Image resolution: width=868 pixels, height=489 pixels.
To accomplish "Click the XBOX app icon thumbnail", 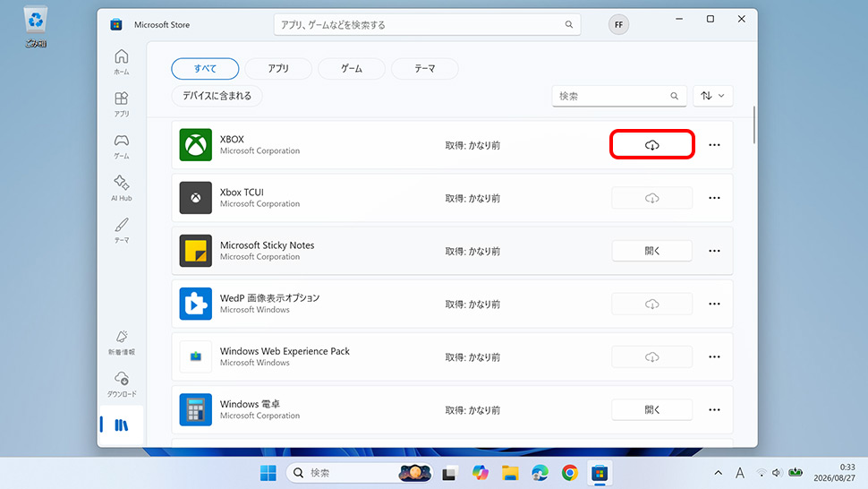I will click(195, 144).
